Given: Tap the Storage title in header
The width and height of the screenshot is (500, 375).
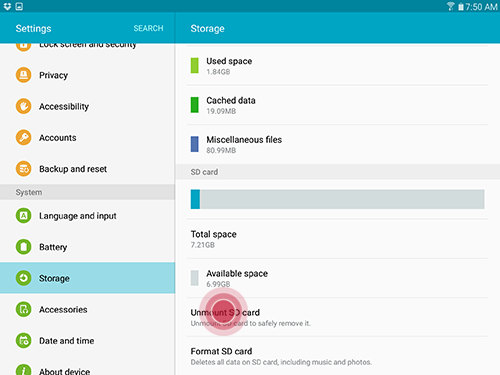Looking at the screenshot, I should 207,29.
